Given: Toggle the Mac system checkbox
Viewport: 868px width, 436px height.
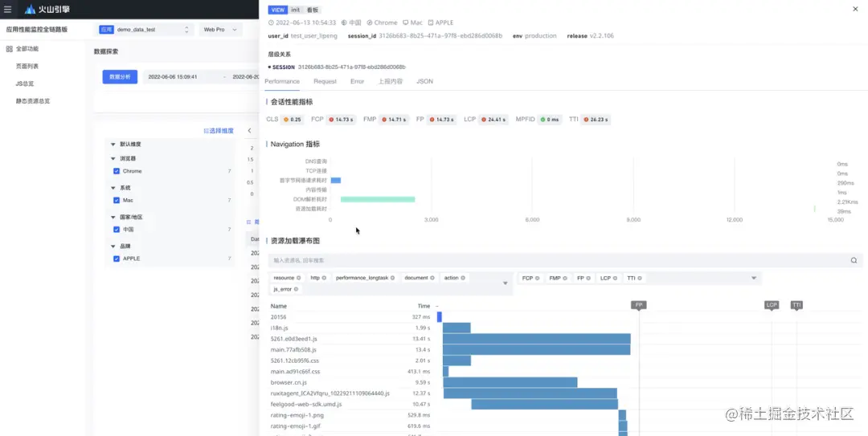Looking at the screenshot, I should pos(117,200).
